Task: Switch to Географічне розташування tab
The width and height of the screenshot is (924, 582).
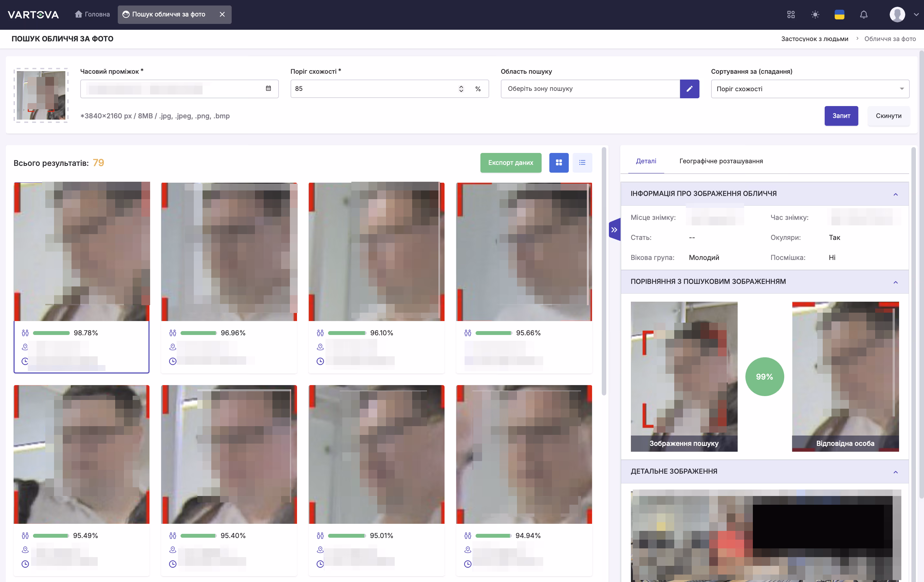Action: 720,161
